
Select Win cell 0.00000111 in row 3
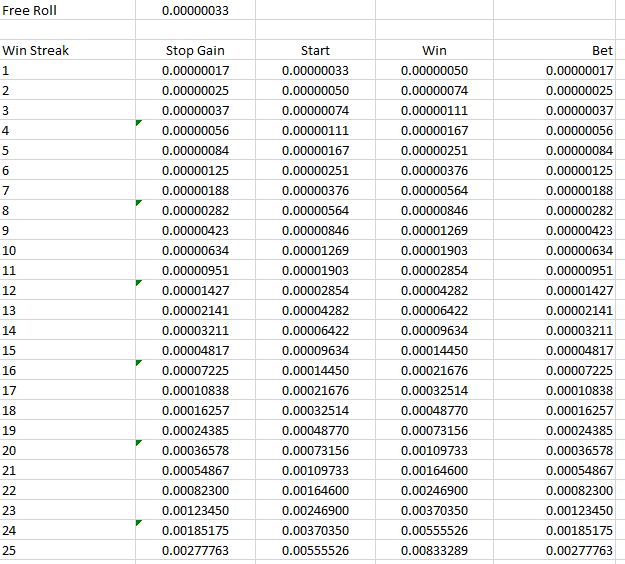(434, 110)
